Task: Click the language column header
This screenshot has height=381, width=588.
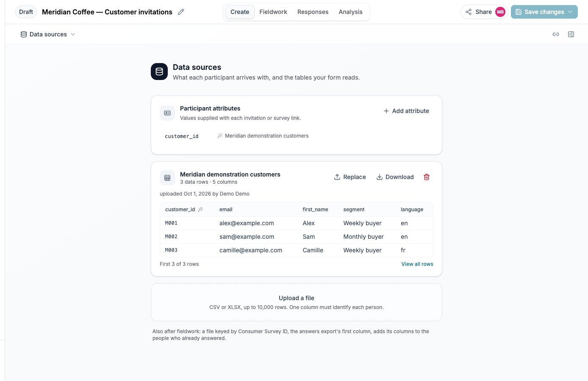Action: click(412, 210)
